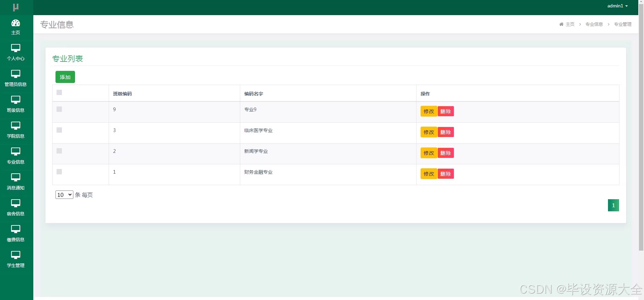This screenshot has width=644, height=300.
Task: Open 消息通知 monitor icon in sidebar
Action: (16, 177)
